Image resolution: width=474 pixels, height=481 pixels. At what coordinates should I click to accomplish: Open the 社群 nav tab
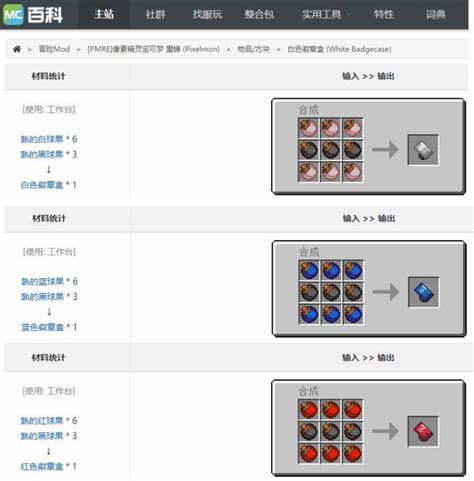[x=155, y=14]
